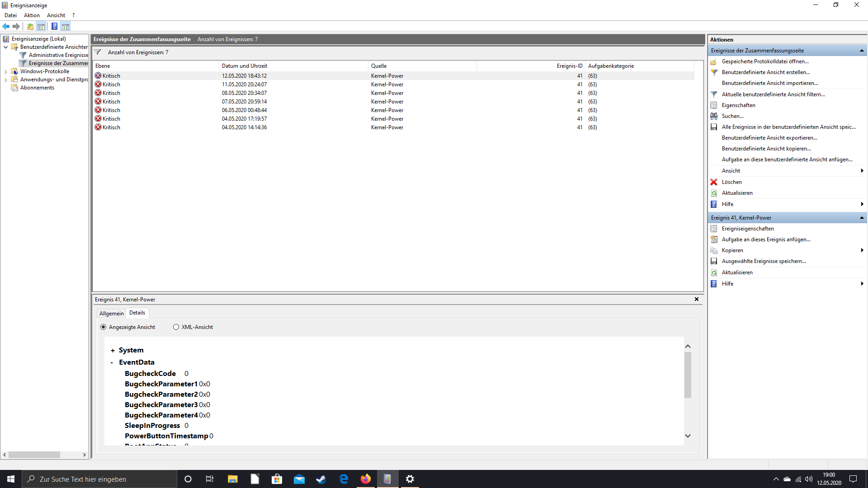Click Benutzerdefinierte Ansicht erstellen filter icon

coord(714,72)
